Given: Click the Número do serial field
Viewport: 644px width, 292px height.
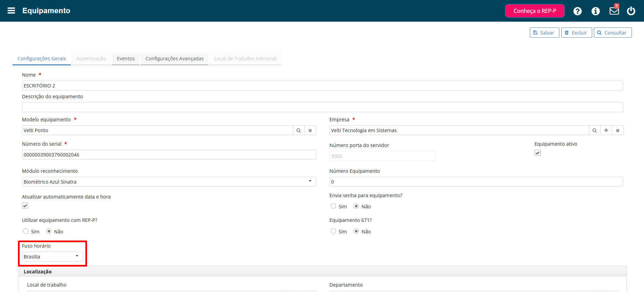Looking at the screenshot, I should 169,155.
